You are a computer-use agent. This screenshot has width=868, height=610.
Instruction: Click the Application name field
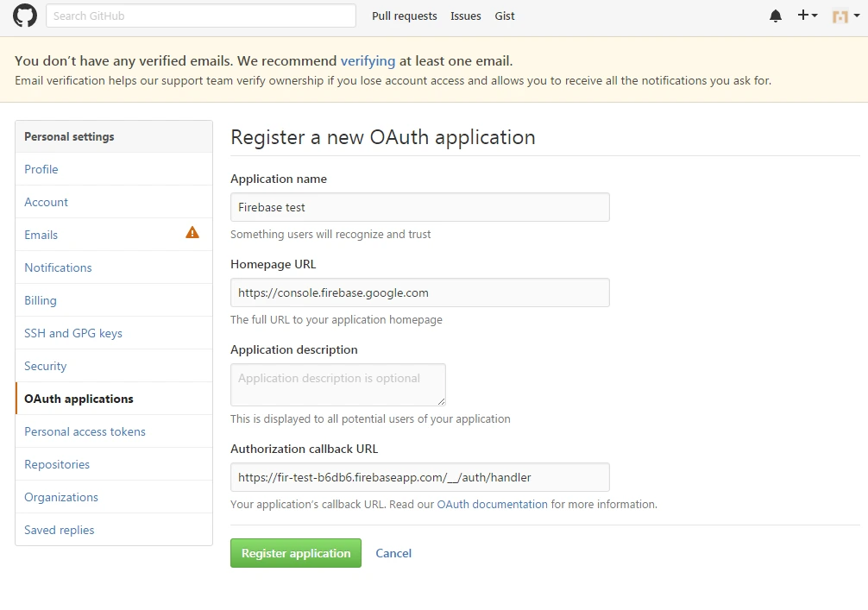420,207
